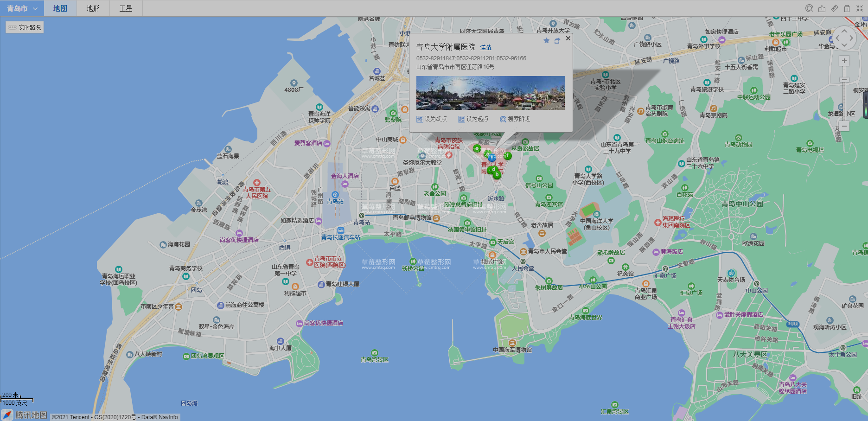Click 设为起点 to set as origin
The width and height of the screenshot is (868, 421).
[x=473, y=119]
